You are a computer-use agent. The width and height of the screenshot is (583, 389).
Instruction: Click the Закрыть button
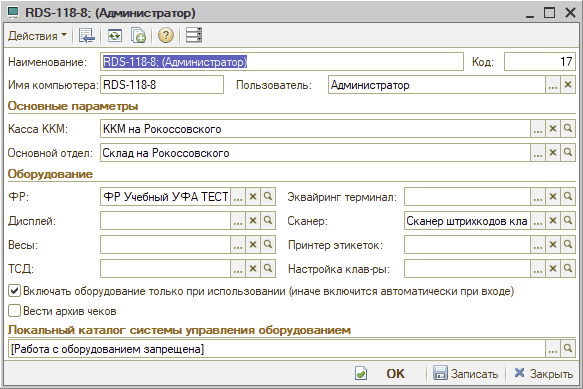pos(543,373)
